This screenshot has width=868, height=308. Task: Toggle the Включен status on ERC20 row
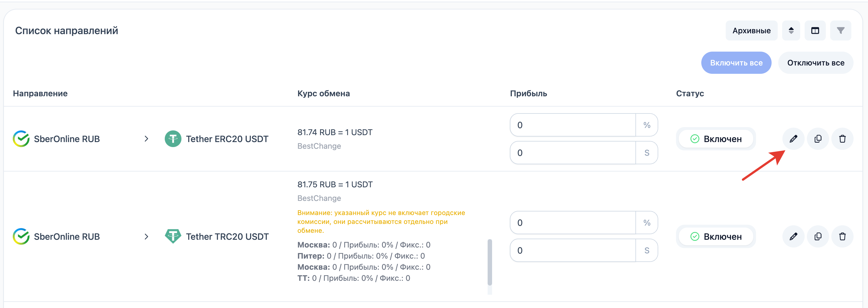tap(716, 139)
